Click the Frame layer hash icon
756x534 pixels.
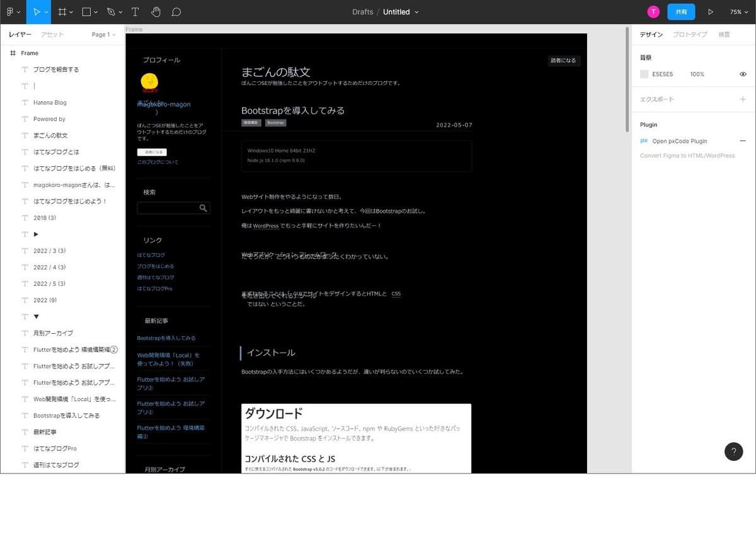(13, 53)
